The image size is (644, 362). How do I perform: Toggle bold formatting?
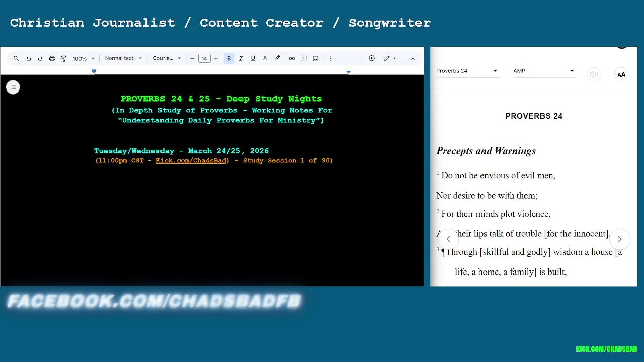(x=229, y=58)
